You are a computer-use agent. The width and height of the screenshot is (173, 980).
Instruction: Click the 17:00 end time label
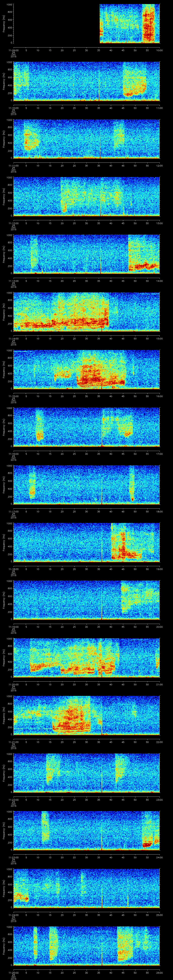point(159,454)
